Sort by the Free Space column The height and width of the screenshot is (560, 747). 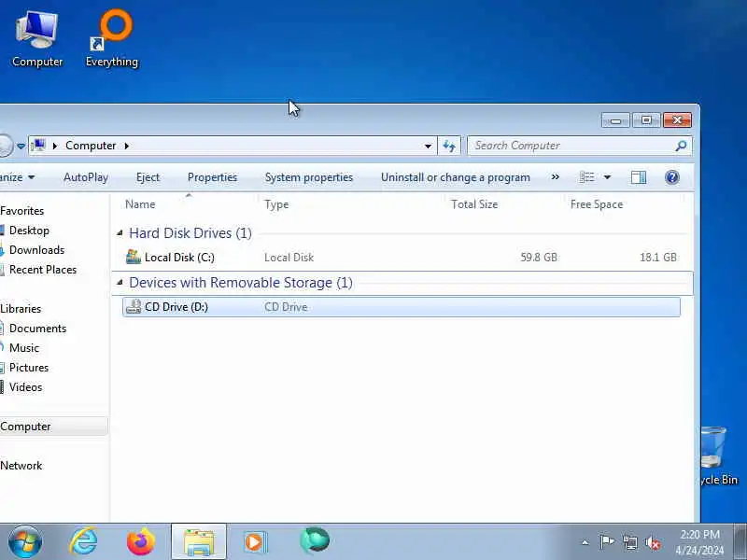click(x=597, y=204)
